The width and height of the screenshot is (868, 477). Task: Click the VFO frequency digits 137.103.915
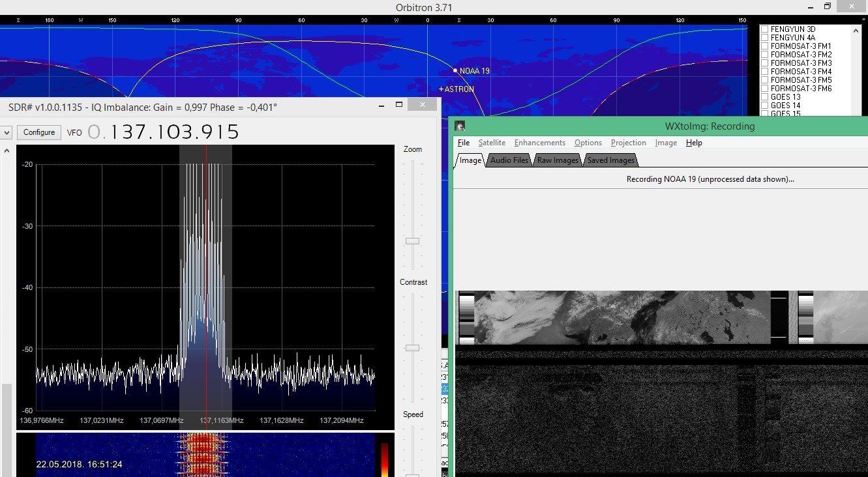(173, 132)
